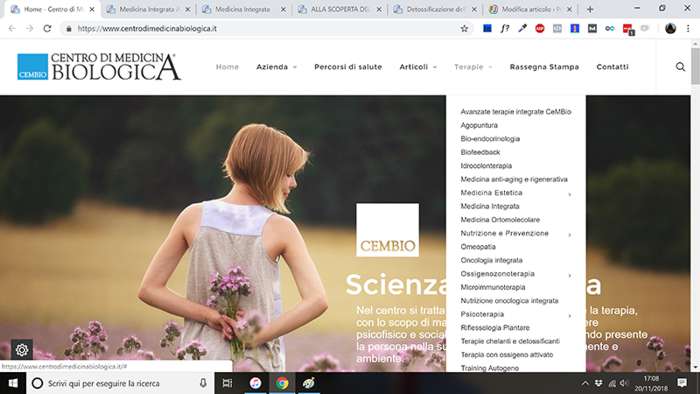Select Bio-endocrinologia from the menu

coord(490,139)
